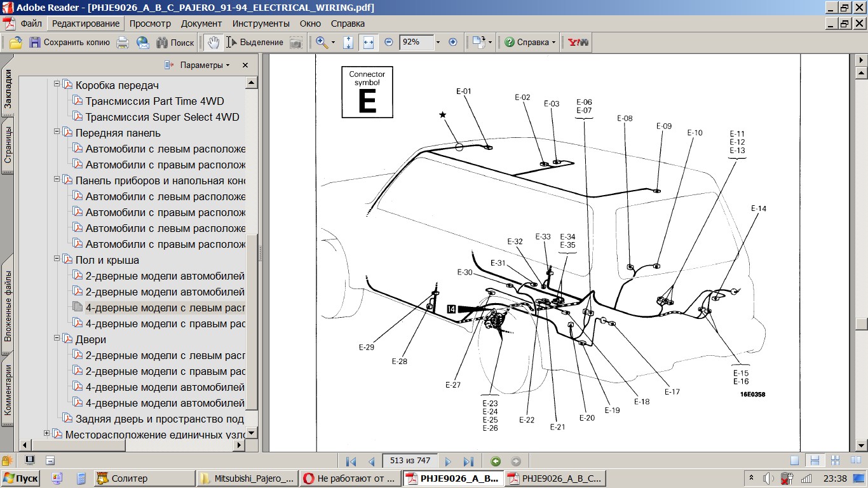Go to the last page
Screen dimensions: 868x488
point(468,461)
